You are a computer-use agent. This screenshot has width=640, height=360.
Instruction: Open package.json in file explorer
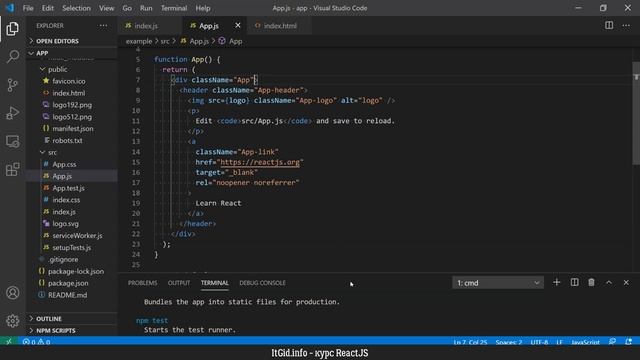point(68,283)
